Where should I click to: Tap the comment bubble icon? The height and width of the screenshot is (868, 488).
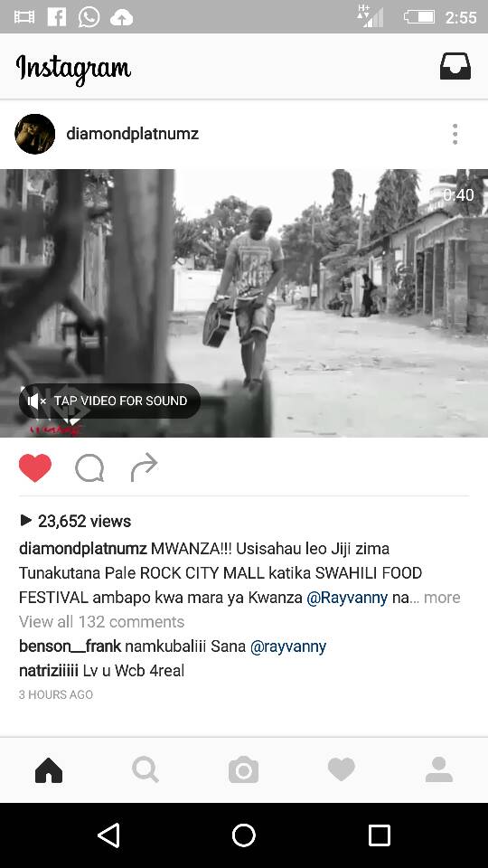coord(89,468)
